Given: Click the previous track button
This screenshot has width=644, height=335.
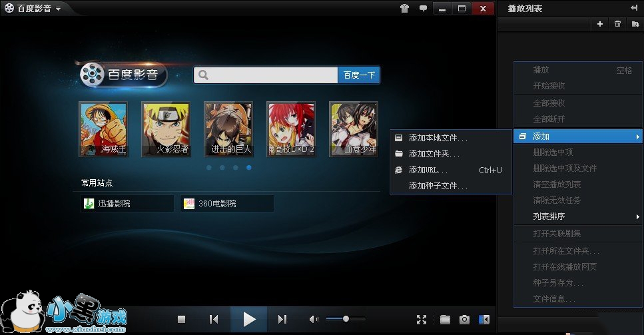Looking at the screenshot, I should coord(214,320).
